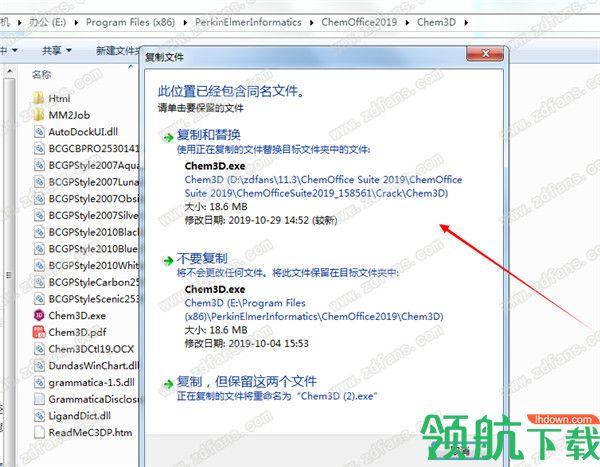
Task: Select the Html folder name
Action: pyautogui.click(x=59, y=99)
